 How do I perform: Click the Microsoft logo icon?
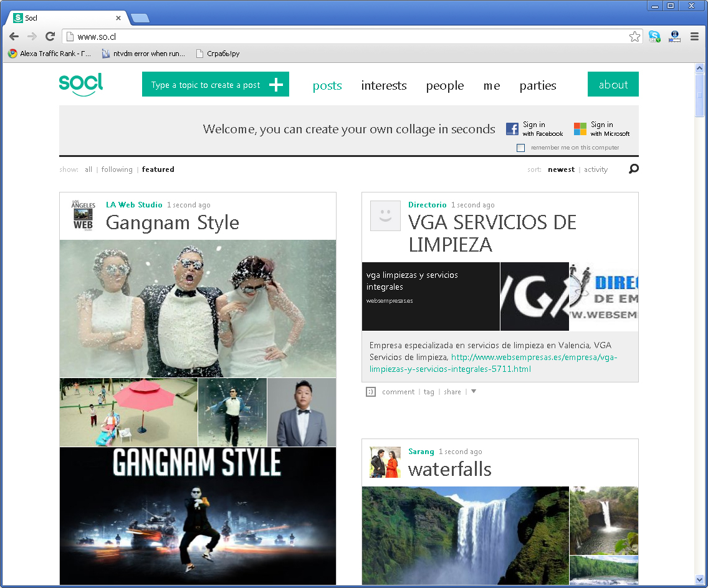580,128
